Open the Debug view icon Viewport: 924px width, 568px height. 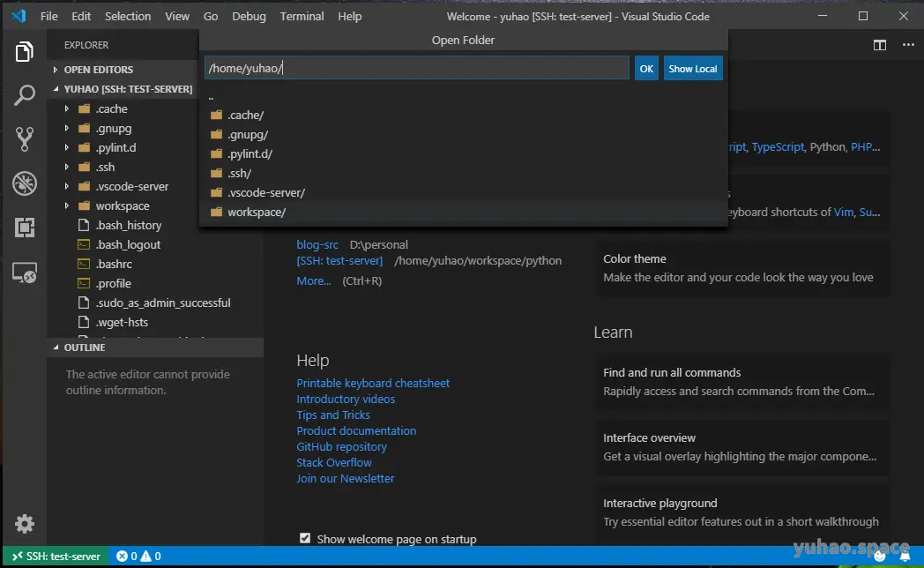click(24, 183)
